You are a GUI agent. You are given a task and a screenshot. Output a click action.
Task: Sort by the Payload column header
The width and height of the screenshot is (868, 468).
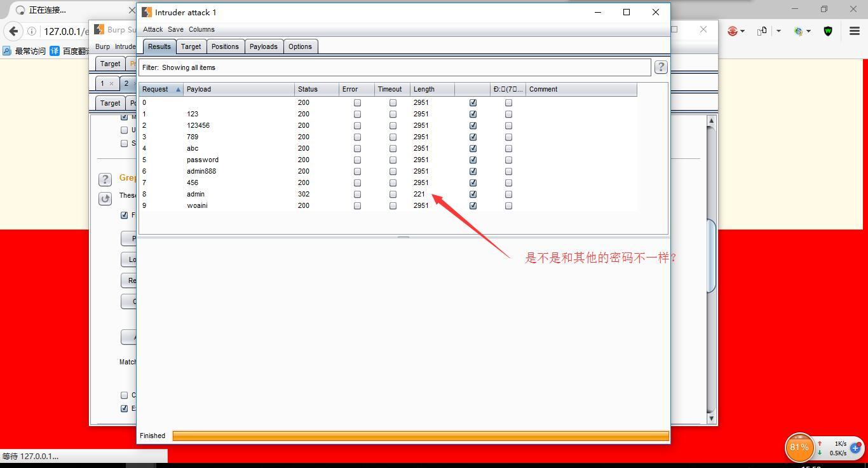[238, 89]
